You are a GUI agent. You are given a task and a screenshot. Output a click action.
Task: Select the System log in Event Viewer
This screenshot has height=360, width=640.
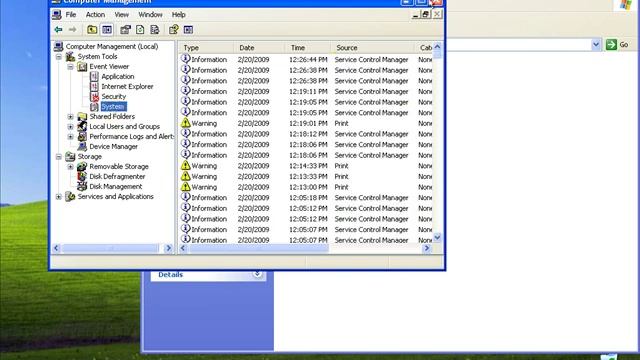pos(113,107)
